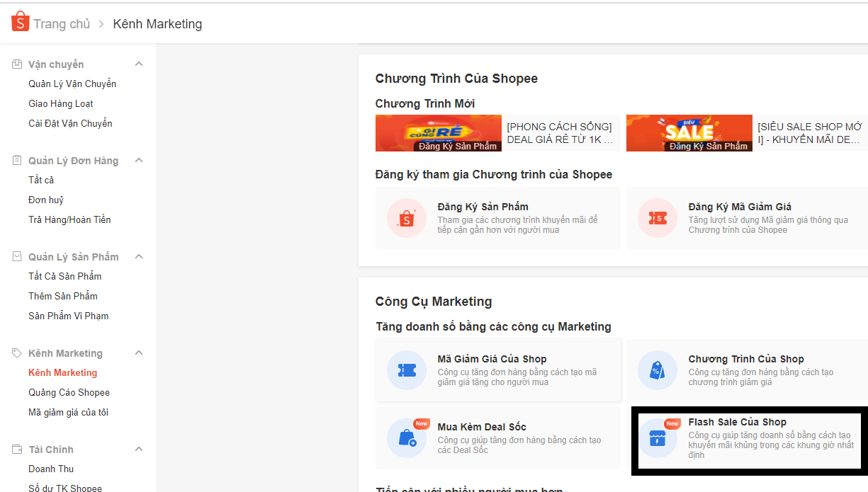The height and width of the screenshot is (492, 868).
Task: Open the Giá Rẻ campaign banner thumbnail
Action: click(438, 133)
